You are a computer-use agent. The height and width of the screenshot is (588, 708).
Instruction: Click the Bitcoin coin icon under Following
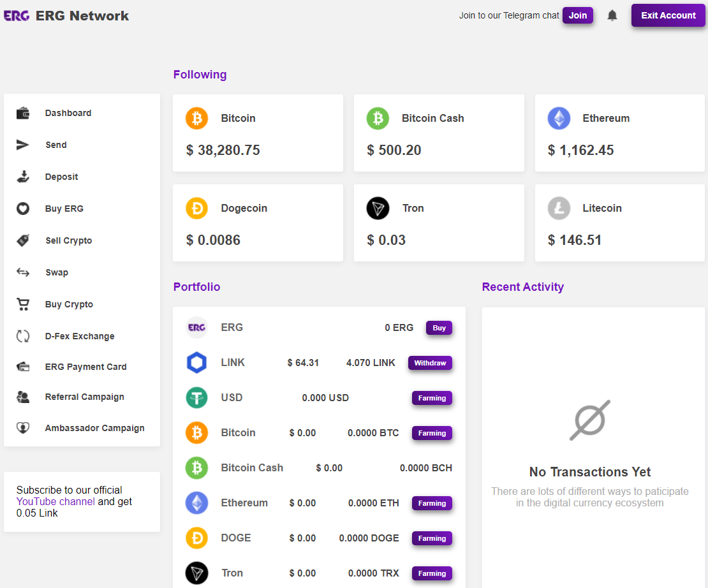197,118
